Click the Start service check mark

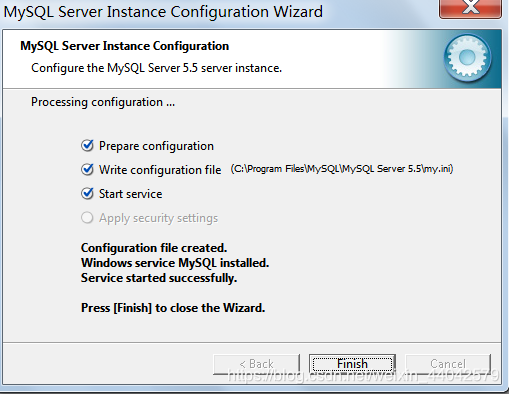click(x=87, y=194)
